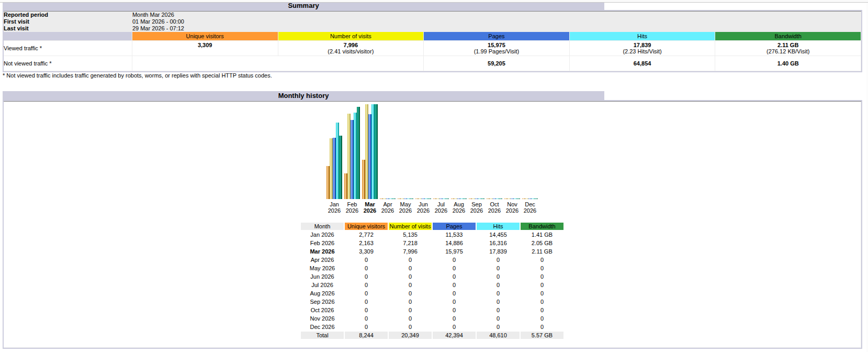The width and height of the screenshot is (868, 352).
Task: Click the Total row label in monthly table
Action: coord(322,335)
